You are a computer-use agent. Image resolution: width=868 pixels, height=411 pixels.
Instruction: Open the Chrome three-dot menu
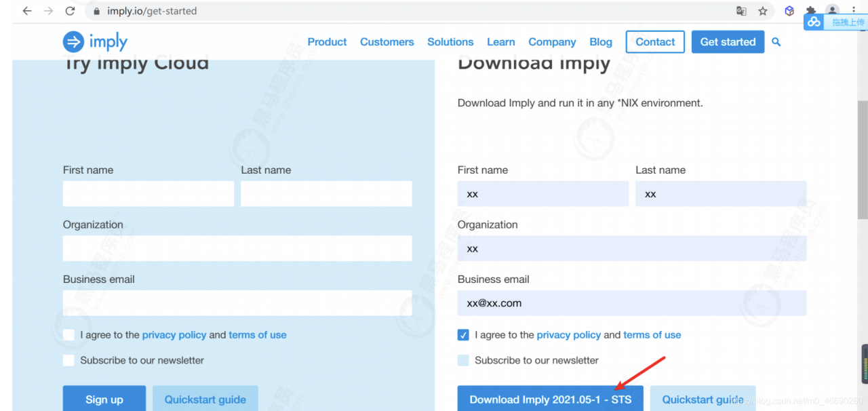(x=854, y=11)
